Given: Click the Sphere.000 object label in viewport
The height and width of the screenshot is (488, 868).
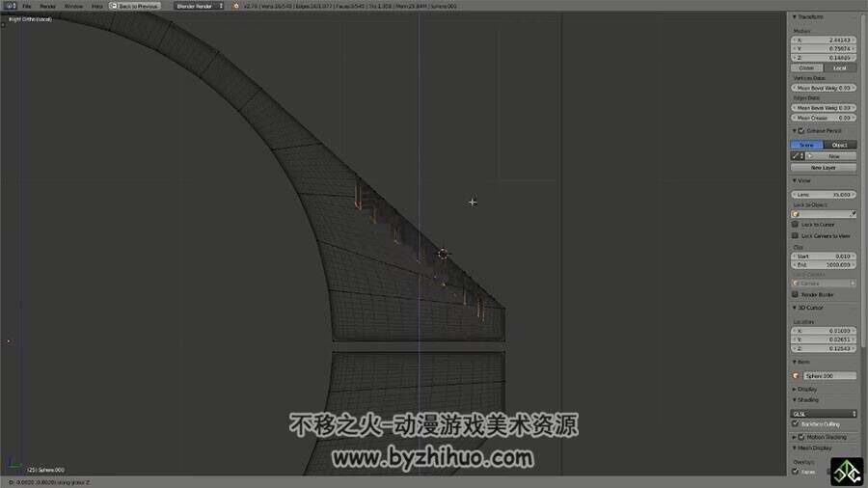Looking at the screenshot, I should coord(46,471).
